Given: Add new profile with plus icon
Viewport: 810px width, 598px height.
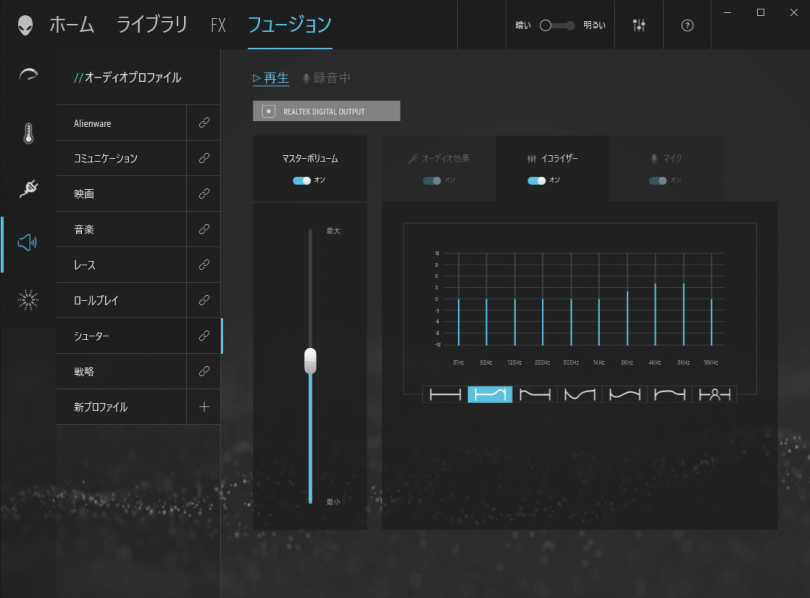Looking at the screenshot, I should [x=204, y=407].
